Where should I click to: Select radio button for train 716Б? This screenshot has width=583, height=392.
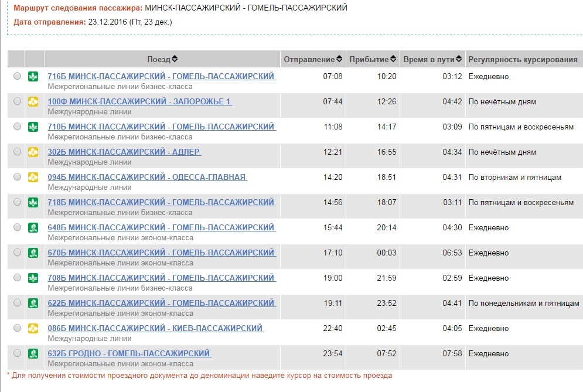(16, 76)
